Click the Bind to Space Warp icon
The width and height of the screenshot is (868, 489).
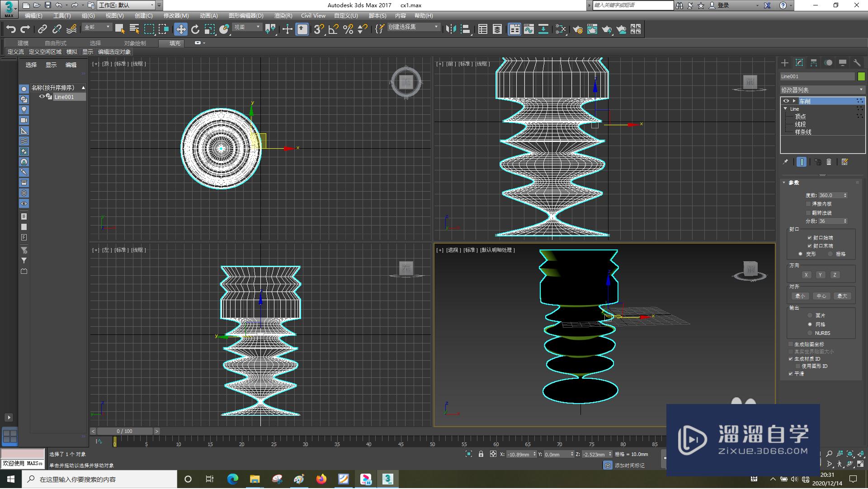(x=71, y=29)
